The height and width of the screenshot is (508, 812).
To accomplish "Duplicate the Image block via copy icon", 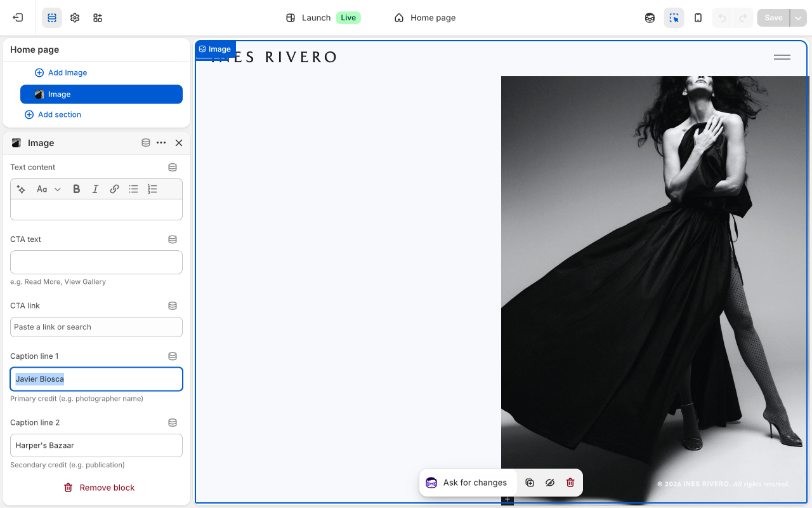I will click(x=530, y=483).
